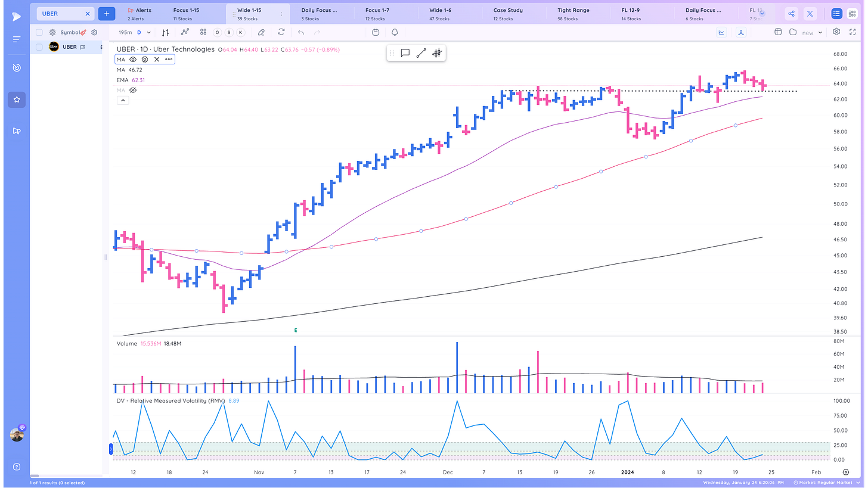868x488 pixels.
Task: Undo the last chart action
Action: (x=301, y=32)
